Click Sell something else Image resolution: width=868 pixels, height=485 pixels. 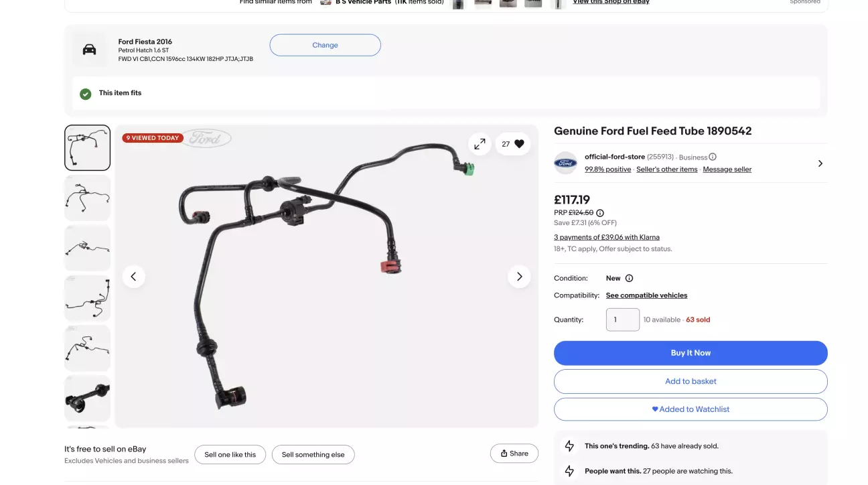pos(313,454)
